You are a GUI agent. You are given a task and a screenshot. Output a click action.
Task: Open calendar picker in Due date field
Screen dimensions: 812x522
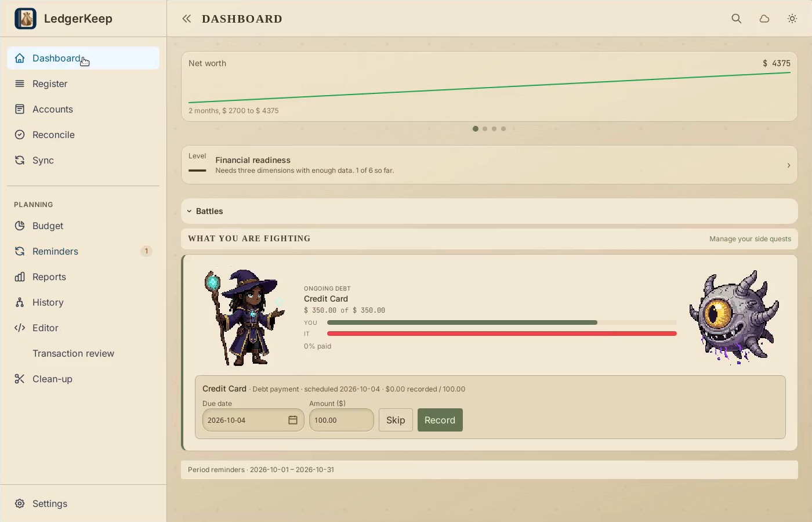click(293, 420)
